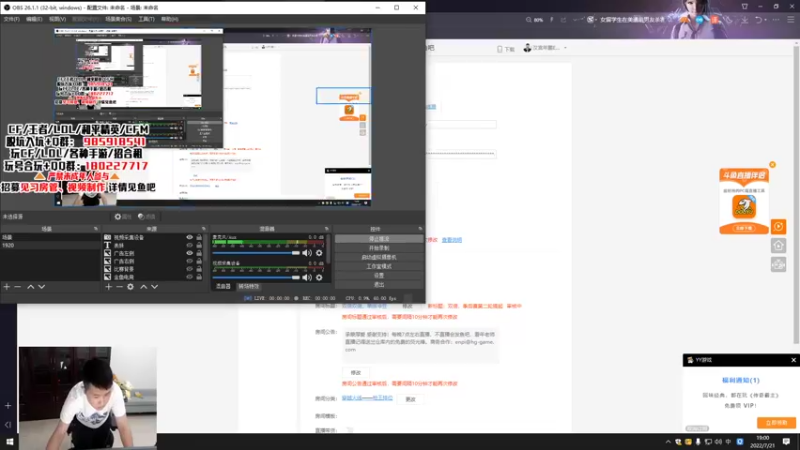Toggle lock on video capture device source
The width and height of the screenshot is (800, 450).
point(199,237)
